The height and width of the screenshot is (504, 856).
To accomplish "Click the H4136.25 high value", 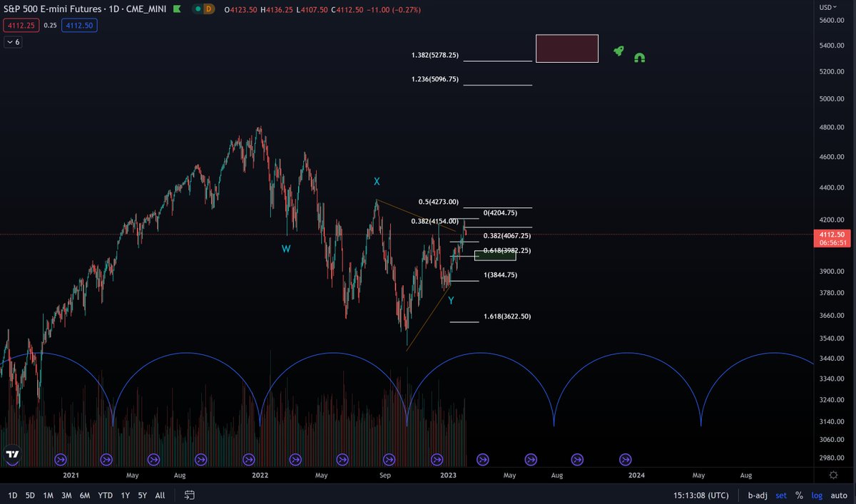I will pos(276,10).
